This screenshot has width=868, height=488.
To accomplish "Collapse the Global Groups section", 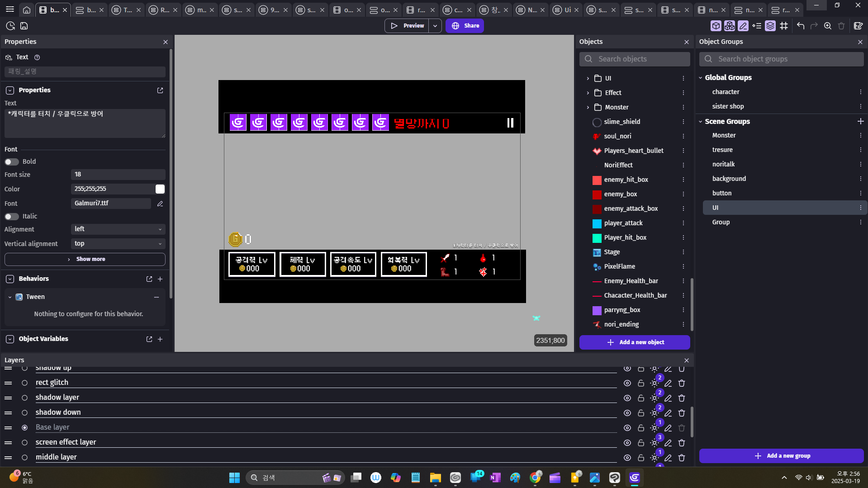I will (701, 78).
